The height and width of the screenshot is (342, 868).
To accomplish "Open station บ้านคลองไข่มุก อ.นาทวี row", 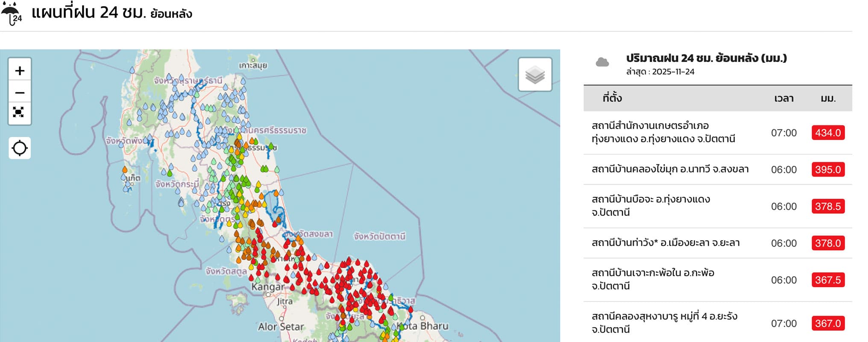I will pyautogui.click(x=670, y=169).
